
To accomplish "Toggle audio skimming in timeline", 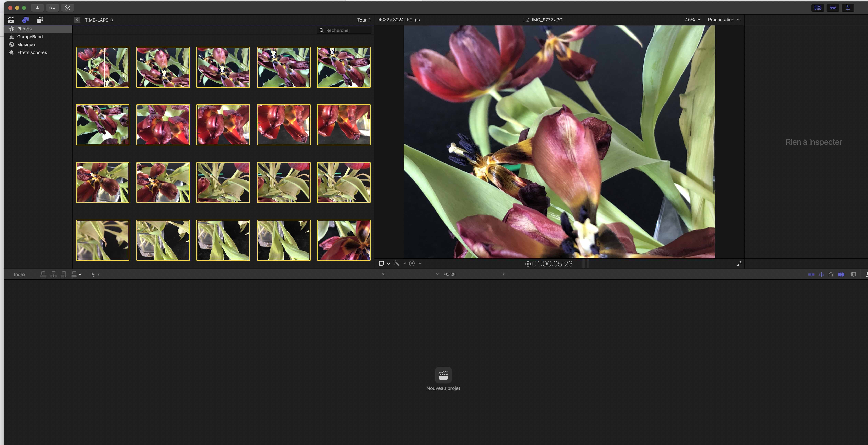I will [821, 274].
